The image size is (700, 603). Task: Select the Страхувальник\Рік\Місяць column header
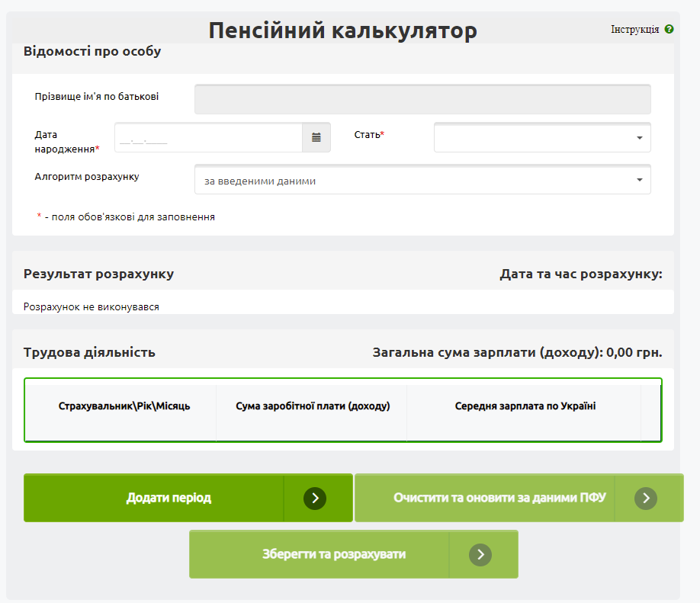pyautogui.click(x=124, y=406)
